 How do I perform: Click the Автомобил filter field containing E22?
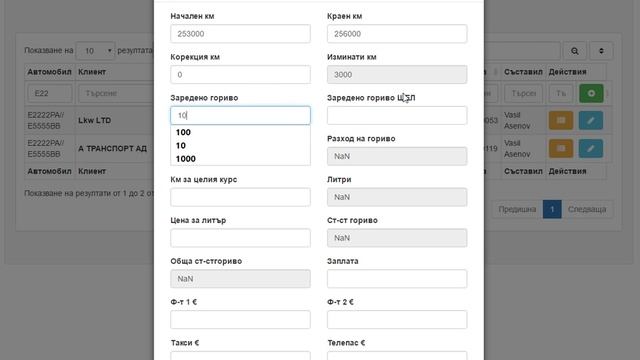coord(50,93)
